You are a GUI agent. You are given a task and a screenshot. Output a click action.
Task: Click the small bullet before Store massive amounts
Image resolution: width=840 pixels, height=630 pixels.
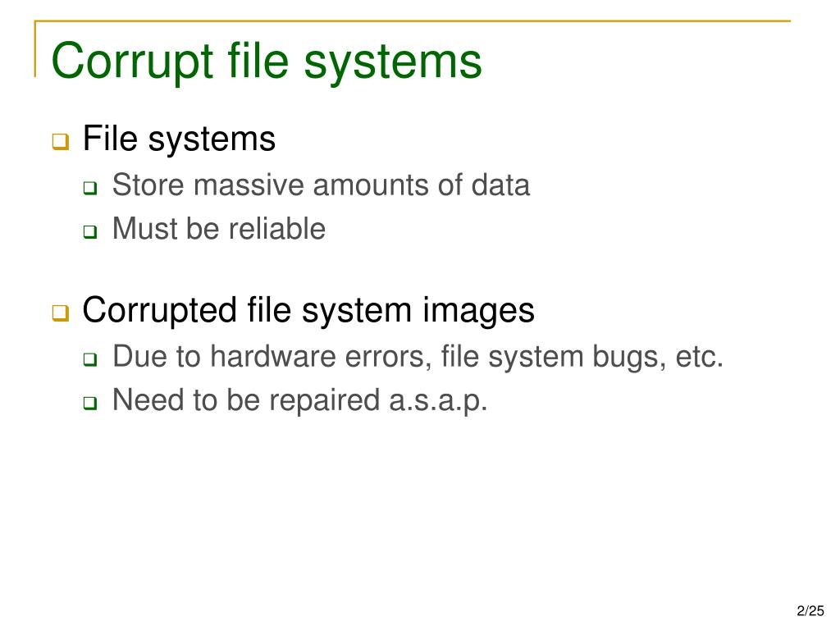coord(90,188)
